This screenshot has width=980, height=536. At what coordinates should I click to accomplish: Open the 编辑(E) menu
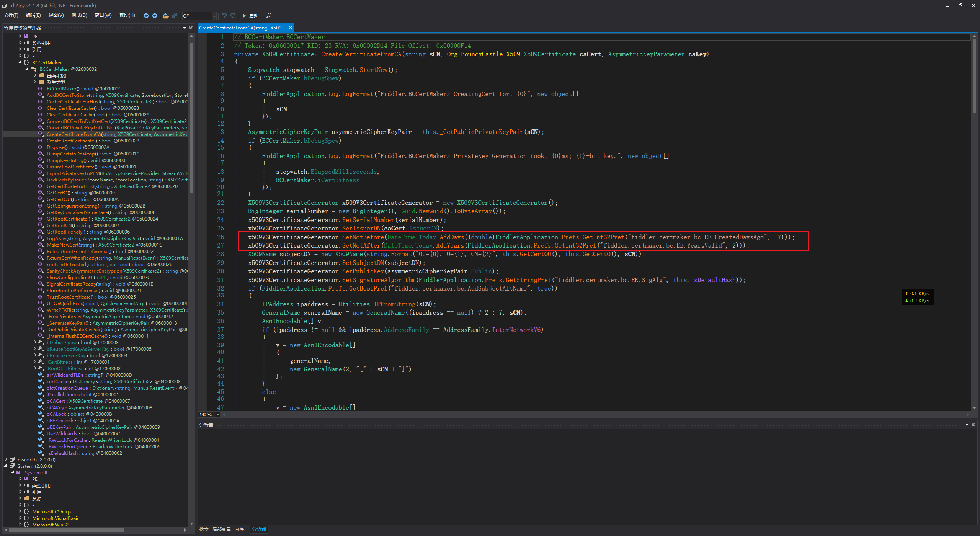click(x=33, y=15)
